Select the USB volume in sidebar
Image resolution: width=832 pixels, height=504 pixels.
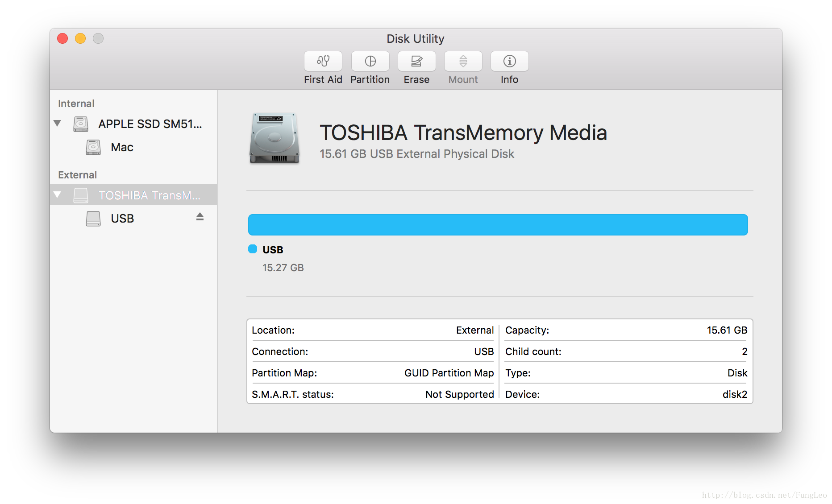click(x=122, y=219)
